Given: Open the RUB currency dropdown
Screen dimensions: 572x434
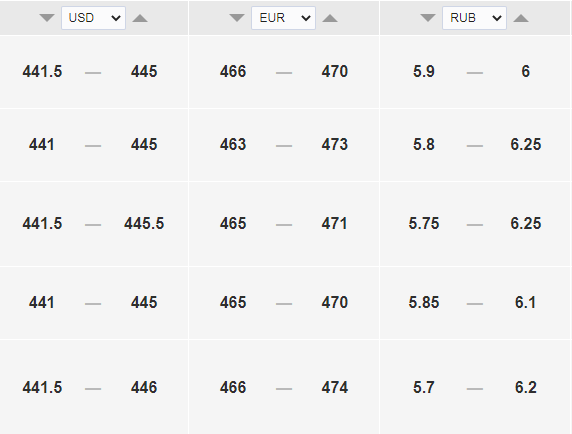Looking at the screenshot, I should [474, 18].
